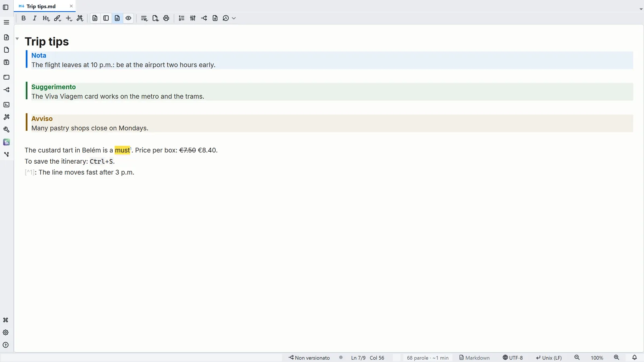Save the file using sidebar disk icon
Screen dimensions: 644x362
[6, 62]
